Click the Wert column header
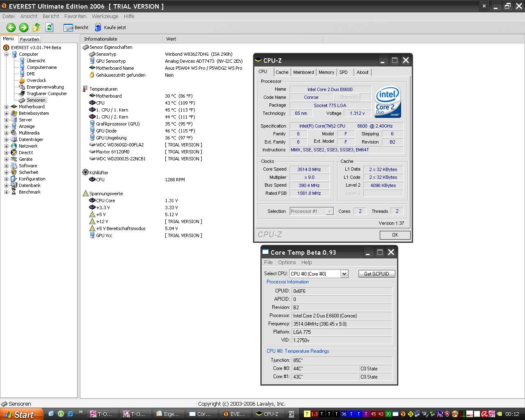The image size is (525, 420). click(x=242, y=39)
